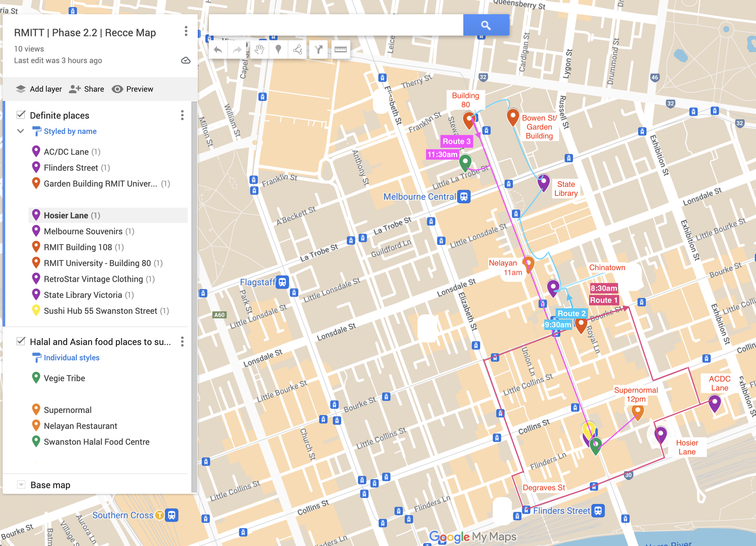The height and width of the screenshot is (546, 756).
Task: Select the Add marker tool
Action: click(x=278, y=50)
